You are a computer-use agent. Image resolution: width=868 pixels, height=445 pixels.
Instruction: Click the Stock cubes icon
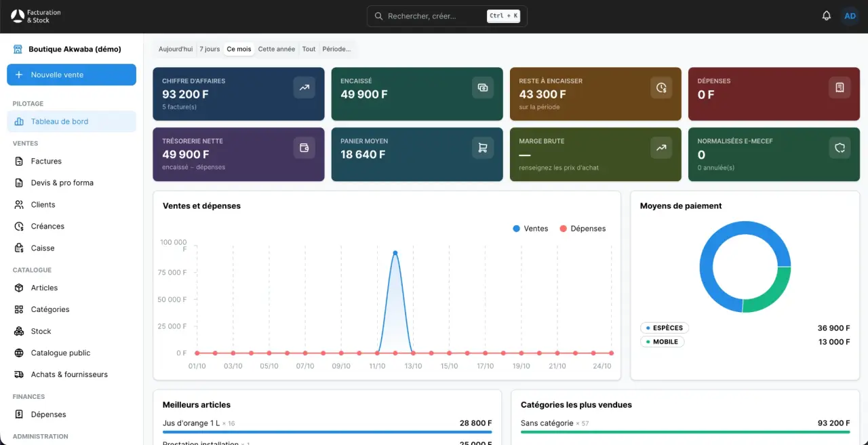tap(19, 331)
